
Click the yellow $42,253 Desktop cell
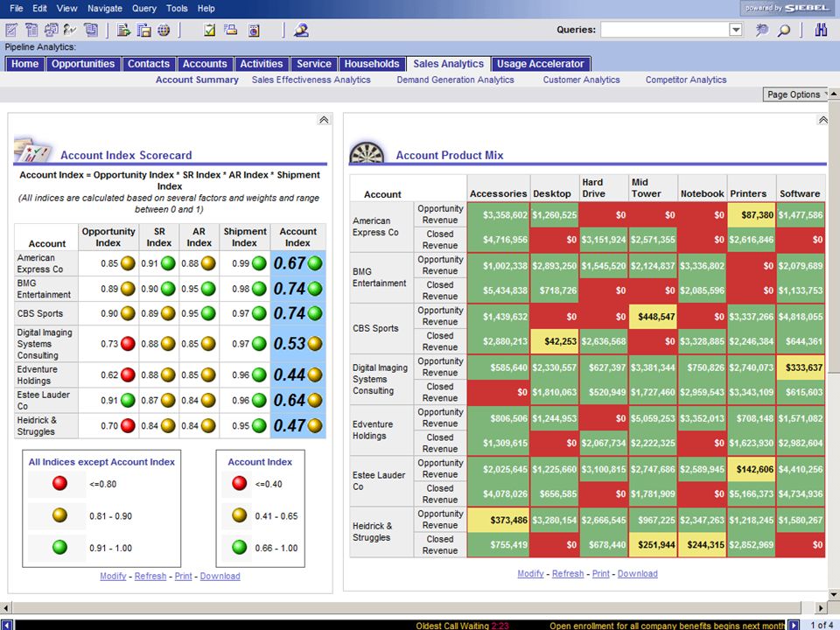(554, 341)
